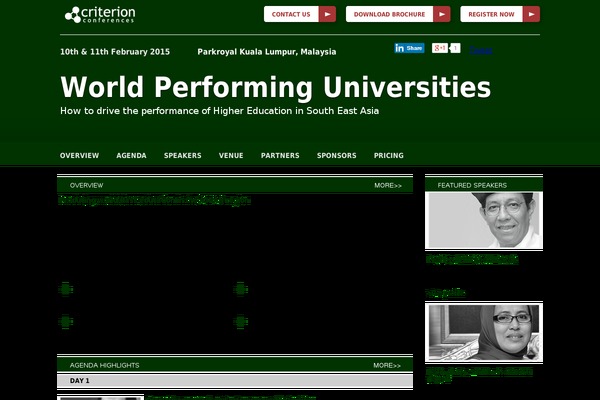Click the Google +1 count bubble
Screen dimensions: 600x400
coord(455,48)
